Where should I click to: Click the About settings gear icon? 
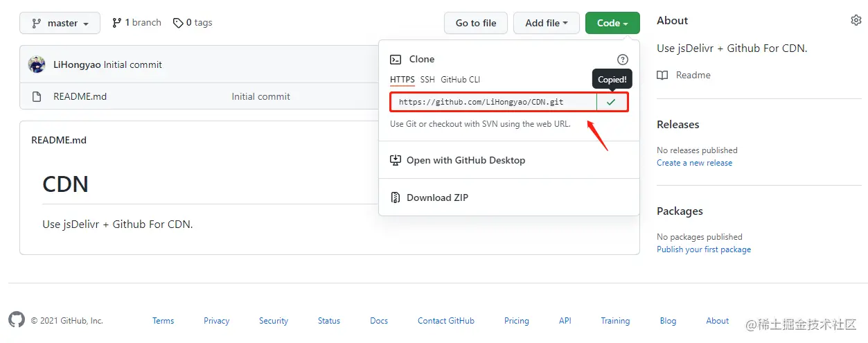(856, 21)
